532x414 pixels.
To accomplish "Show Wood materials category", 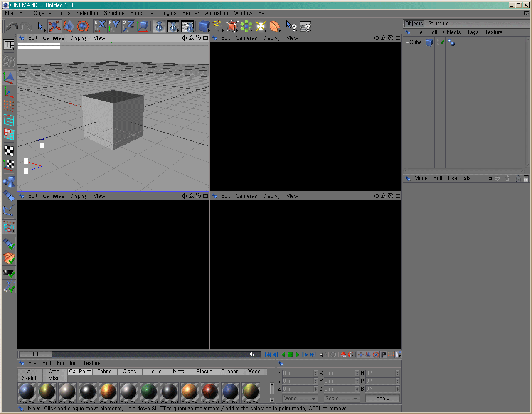I will coord(254,372).
